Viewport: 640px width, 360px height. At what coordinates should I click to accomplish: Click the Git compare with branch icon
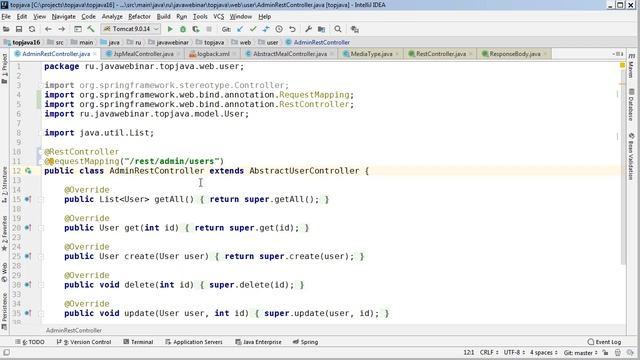point(266,29)
